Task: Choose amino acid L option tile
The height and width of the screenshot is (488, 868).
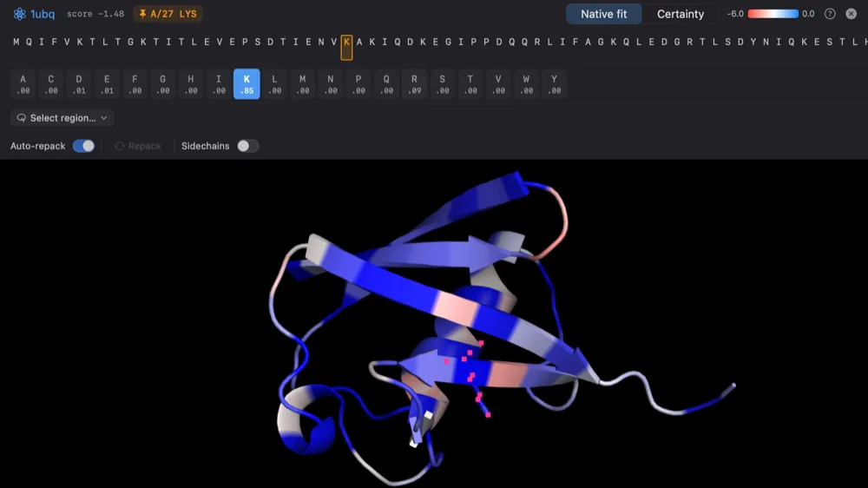Action: [274, 84]
